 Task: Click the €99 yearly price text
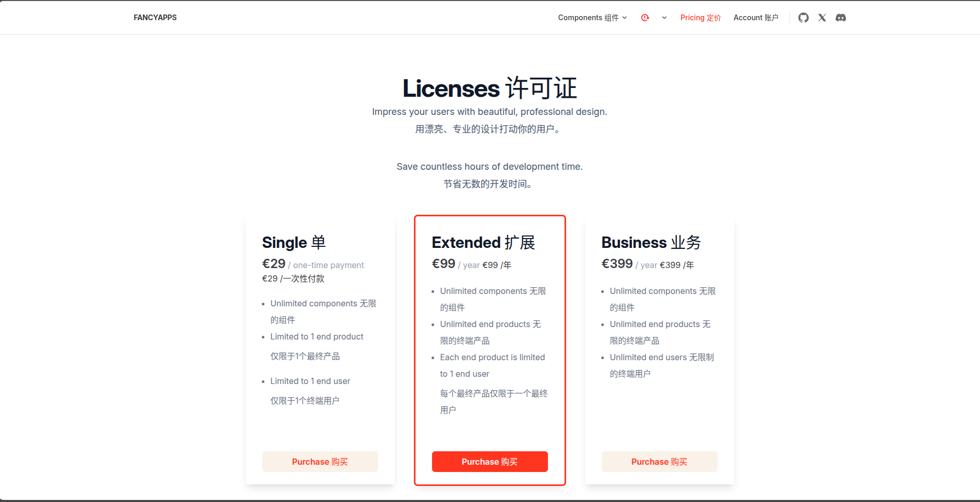tap(443, 264)
